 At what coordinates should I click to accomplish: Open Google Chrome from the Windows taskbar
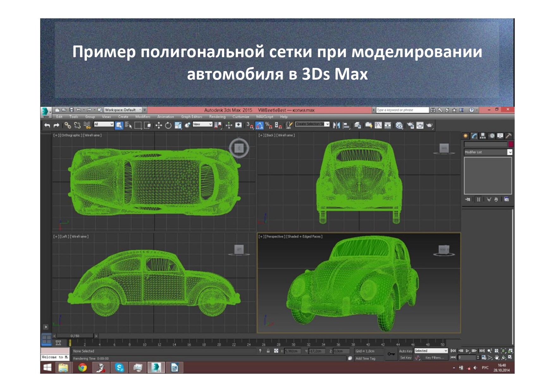(83, 368)
